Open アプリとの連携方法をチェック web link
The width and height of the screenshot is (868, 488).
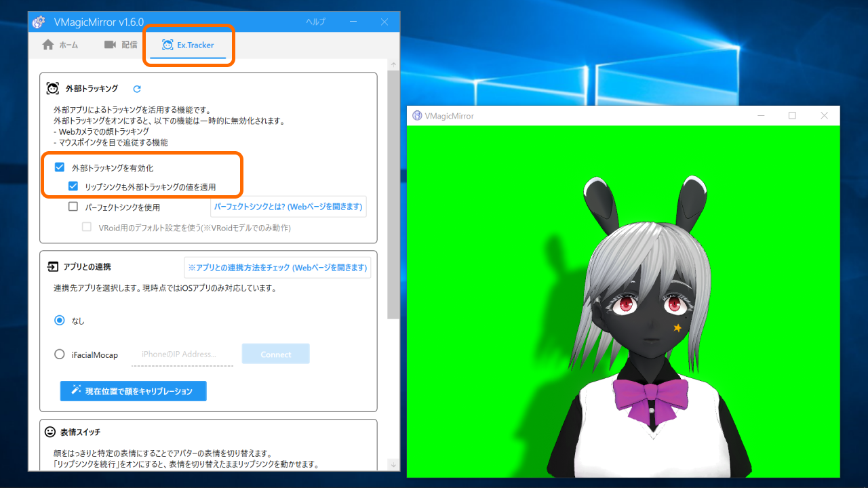(277, 267)
